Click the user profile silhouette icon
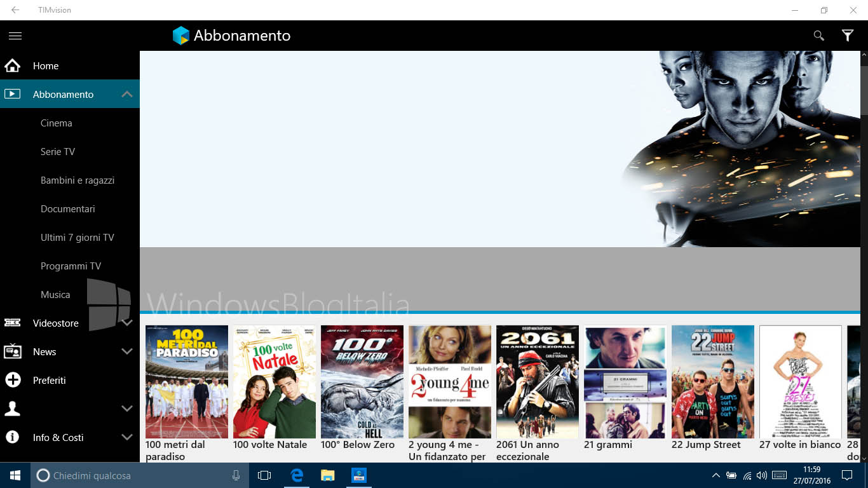Screen dimensions: 868x488 (13, 409)
